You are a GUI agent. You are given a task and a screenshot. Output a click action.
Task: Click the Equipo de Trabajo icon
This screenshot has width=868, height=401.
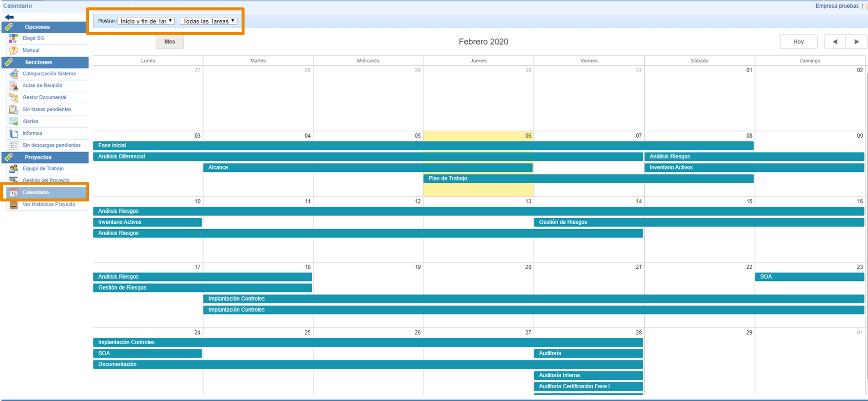pyautogui.click(x=14, y=169)
